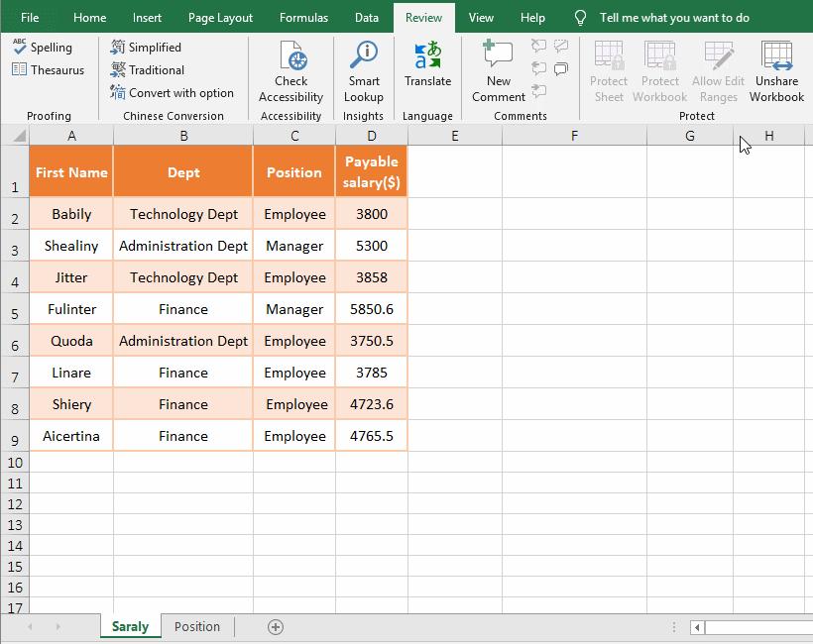Open the Thesaurus tool
Viewport: 813px width, 644px height.
[x=48, y=70]
